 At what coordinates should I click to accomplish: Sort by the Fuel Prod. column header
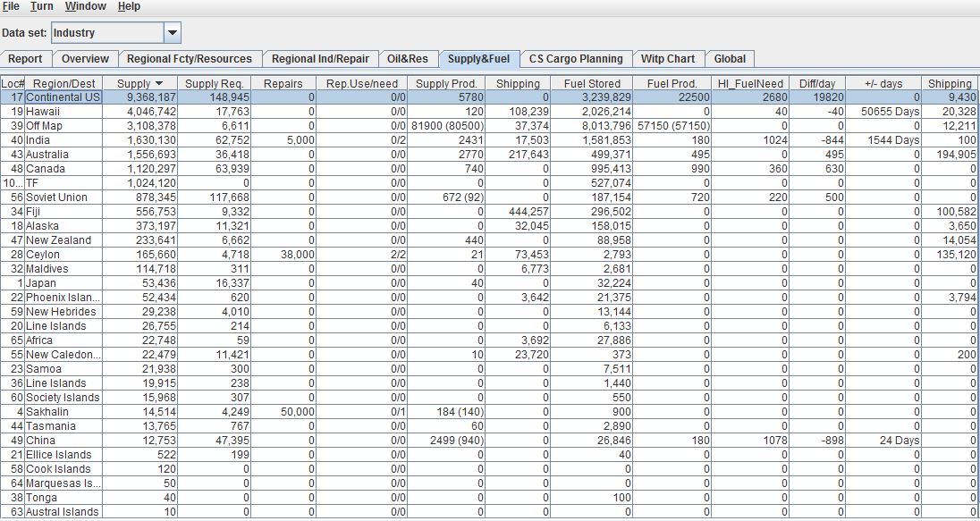[672, 83]
